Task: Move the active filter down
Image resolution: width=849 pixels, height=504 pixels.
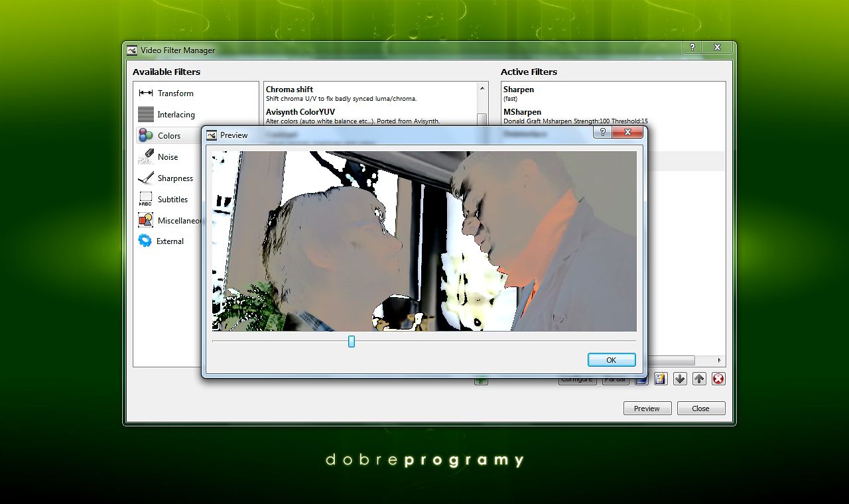Action: (x=680, y=379)
